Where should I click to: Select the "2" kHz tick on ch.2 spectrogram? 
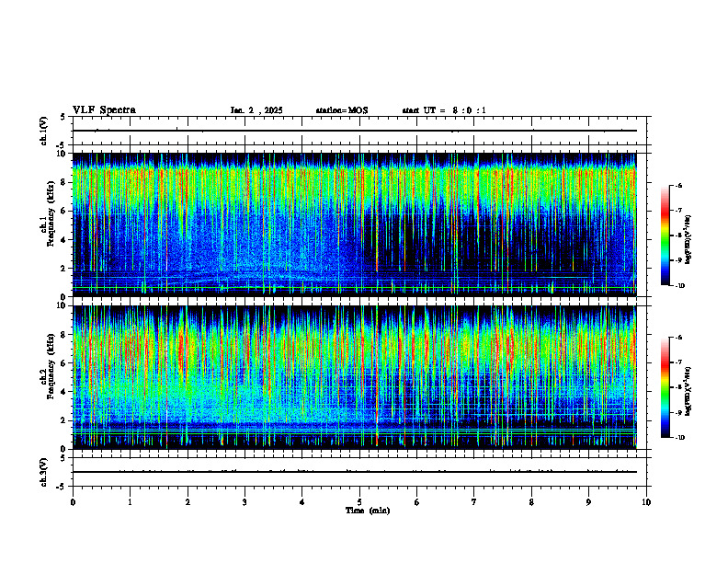(x=65, y=420)
